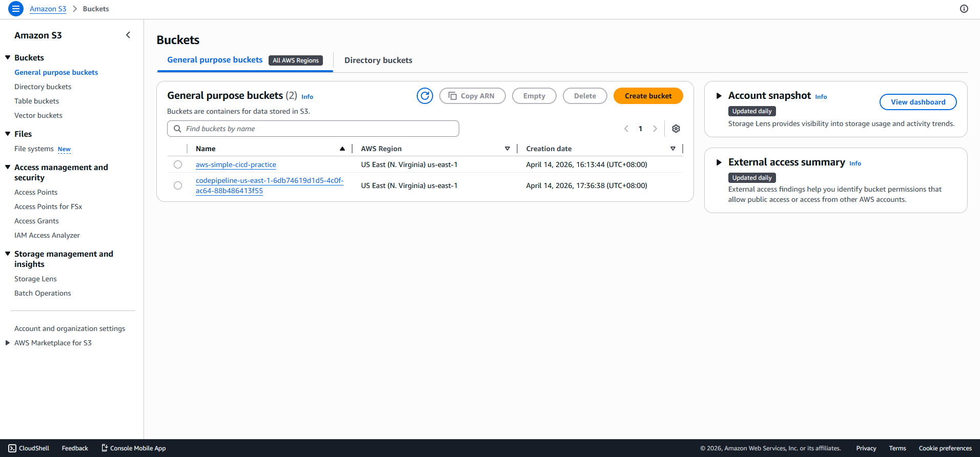980x457 pixels.
Task: Open the codepipeline-us-east-1 bucket link
Action: coord(270,185)
